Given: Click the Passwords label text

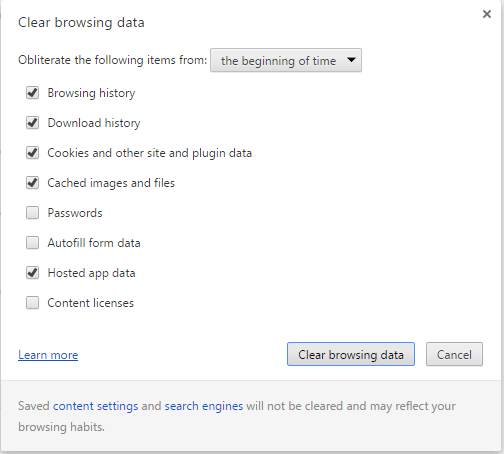Looking at the screenshot, I should click(75, 213).
